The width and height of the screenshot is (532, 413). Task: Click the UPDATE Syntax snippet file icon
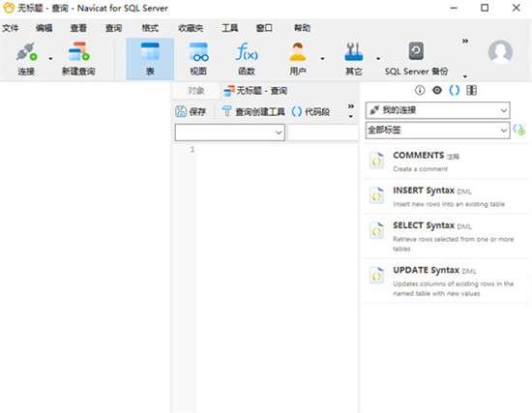[376, 276]
